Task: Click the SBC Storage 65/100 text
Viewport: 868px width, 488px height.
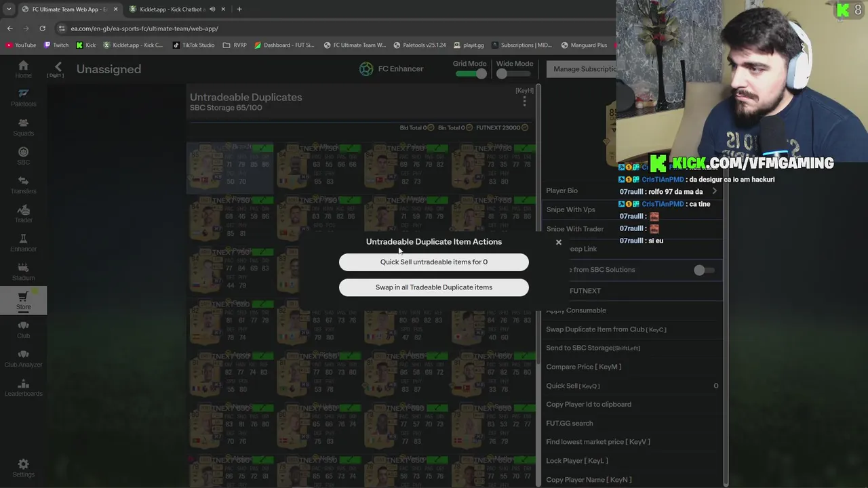Action: click(x=226, y=108)
